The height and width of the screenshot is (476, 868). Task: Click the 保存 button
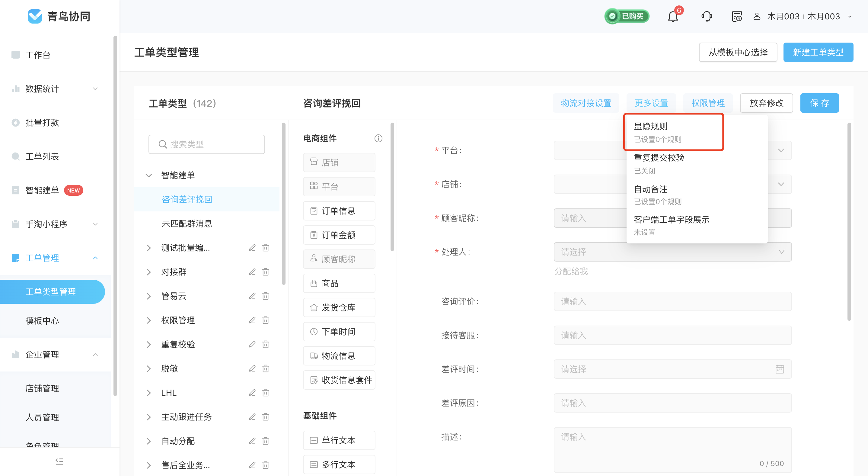point(819,103)
